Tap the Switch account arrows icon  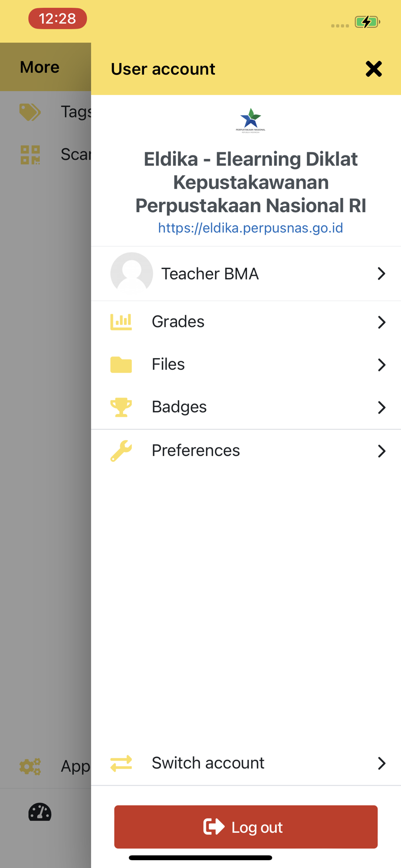[x=121, y=763]
